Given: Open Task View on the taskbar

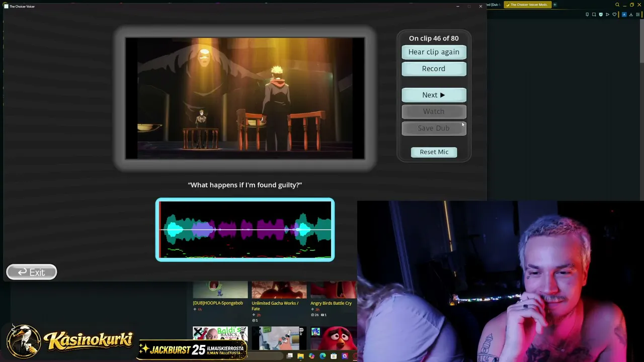Looking at the screenshot, I should [x=290, y=356].
